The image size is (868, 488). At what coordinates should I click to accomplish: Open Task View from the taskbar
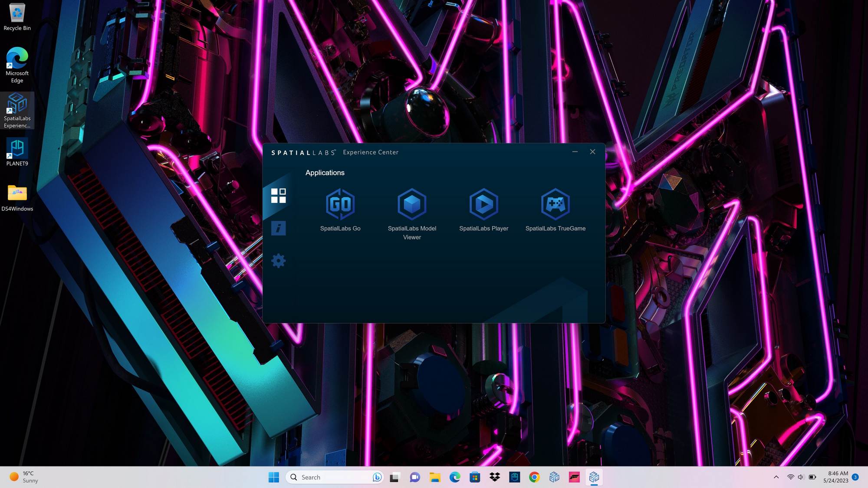coord(394,477)
